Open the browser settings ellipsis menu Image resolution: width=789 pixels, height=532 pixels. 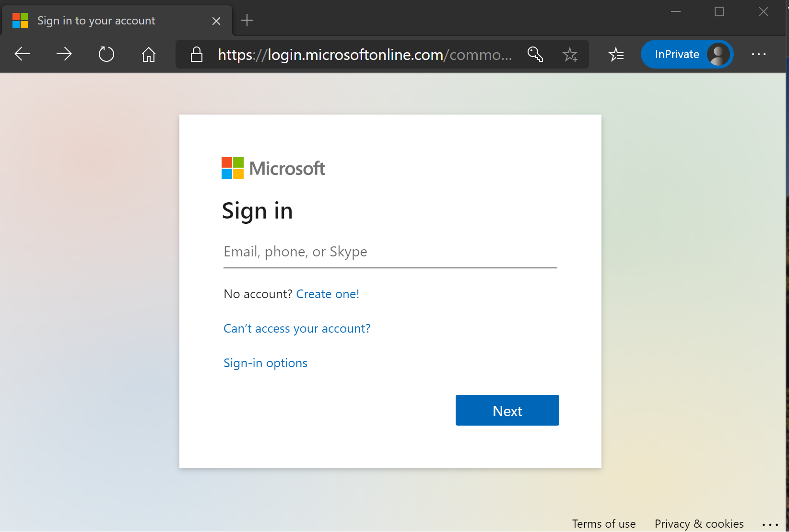(x=758, y=54)
